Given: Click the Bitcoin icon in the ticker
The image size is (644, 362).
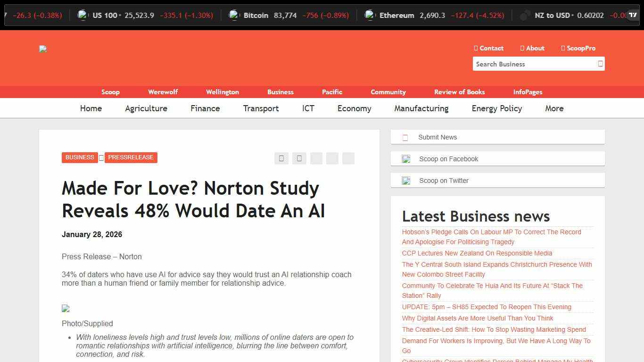Looking at the screenshot, I should pos(234,15).
